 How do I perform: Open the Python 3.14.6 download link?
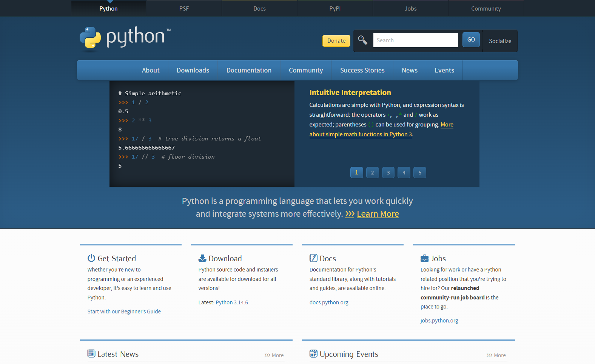[x=232, y=302]
